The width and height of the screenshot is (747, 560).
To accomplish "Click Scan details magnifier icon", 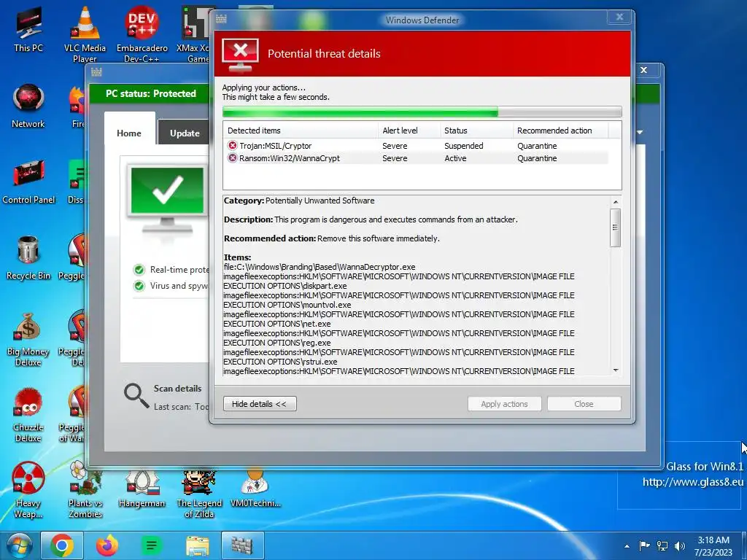I will [x=136, y=396].
